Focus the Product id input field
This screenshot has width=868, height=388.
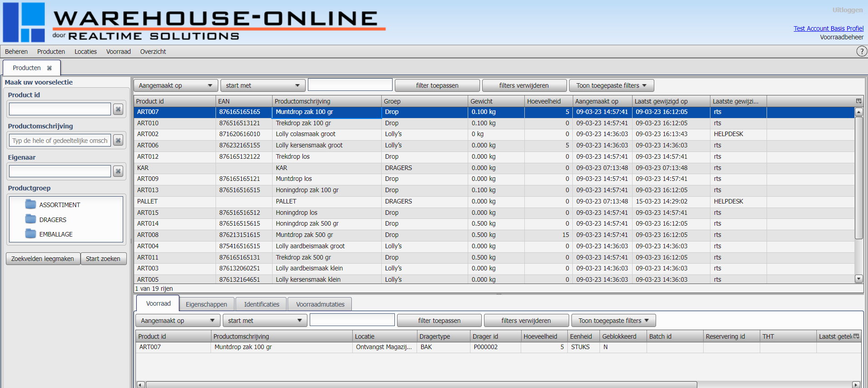[60, 109]
